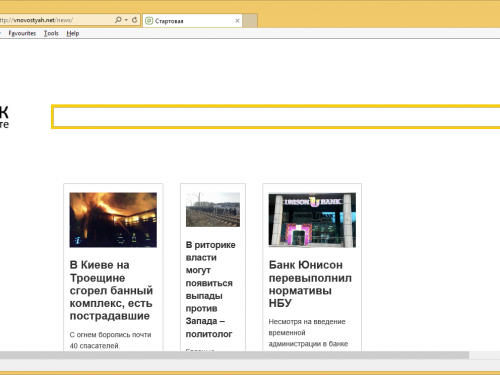
Task: Open headline В риторике власти могут появиться выпады
Action: tap(210, 289)
